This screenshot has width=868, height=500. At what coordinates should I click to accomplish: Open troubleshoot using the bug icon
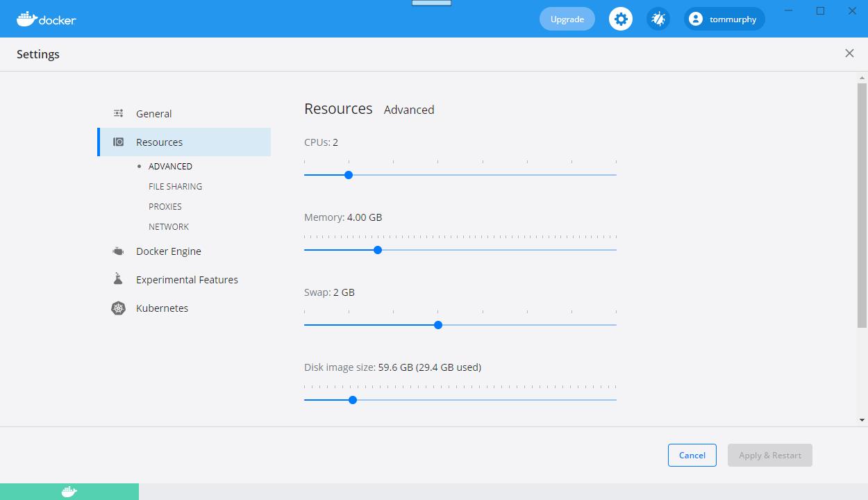click(x=658, y=19)
